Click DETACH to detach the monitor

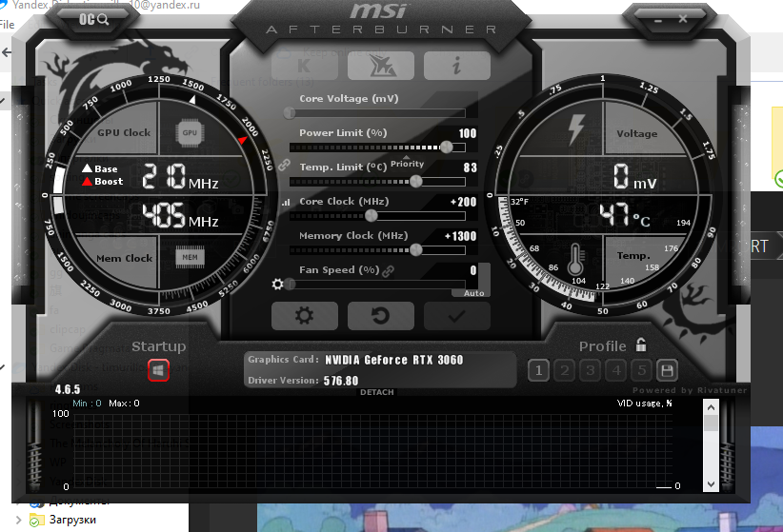(377, 392)
